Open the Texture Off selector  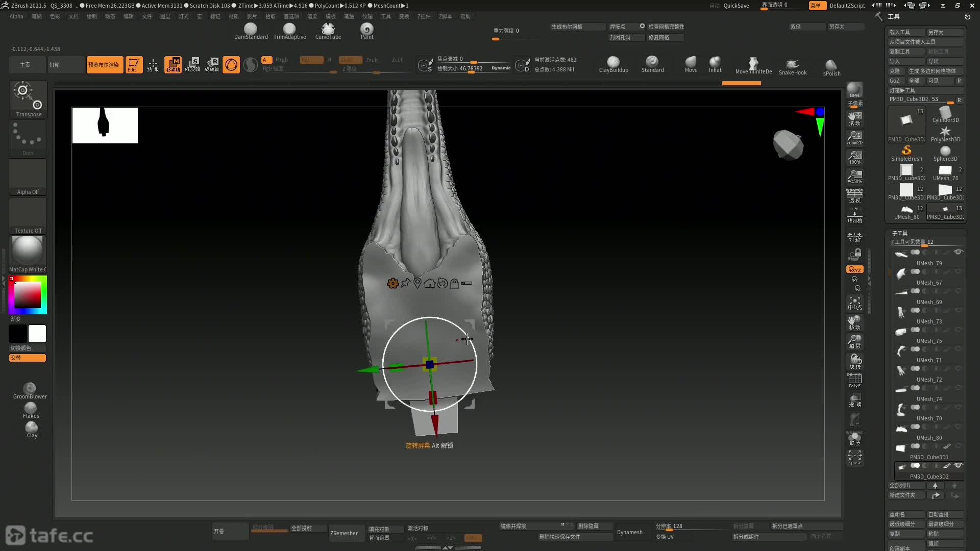(x=28, y=216)
